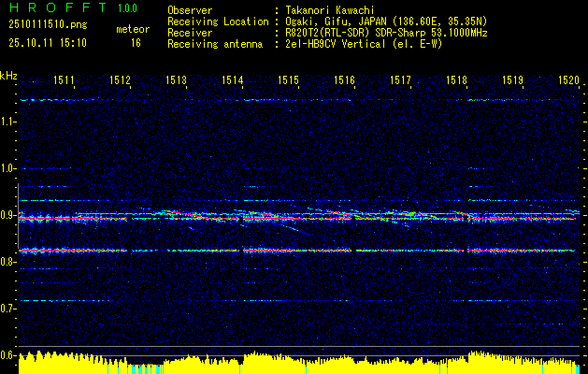Click time marker 1520
This screenshot has height=374, width=588.
point(568,79)
